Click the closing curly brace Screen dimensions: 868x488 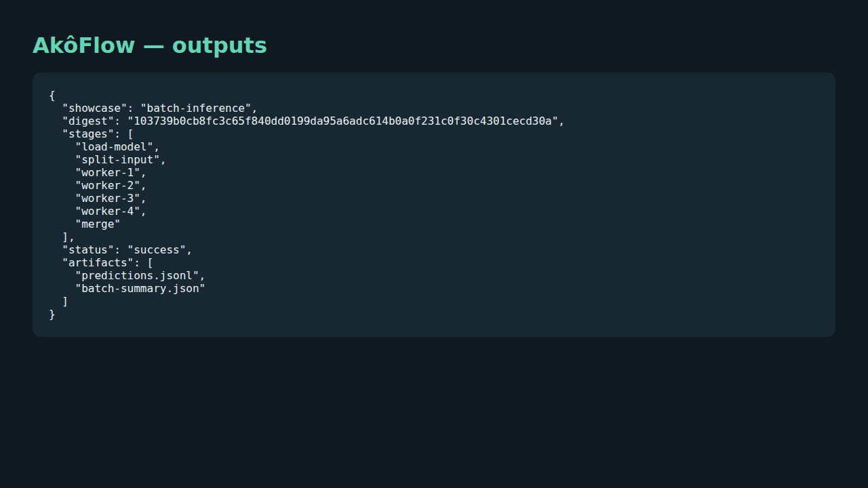(52, 314)
